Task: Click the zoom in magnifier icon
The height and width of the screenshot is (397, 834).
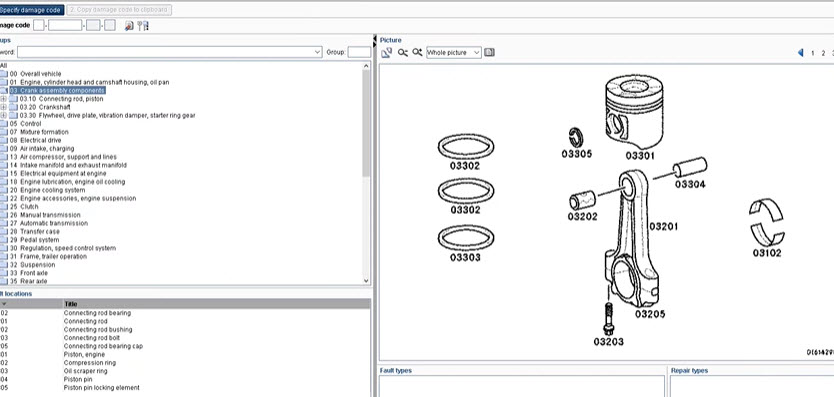Action: click(417, 52)
